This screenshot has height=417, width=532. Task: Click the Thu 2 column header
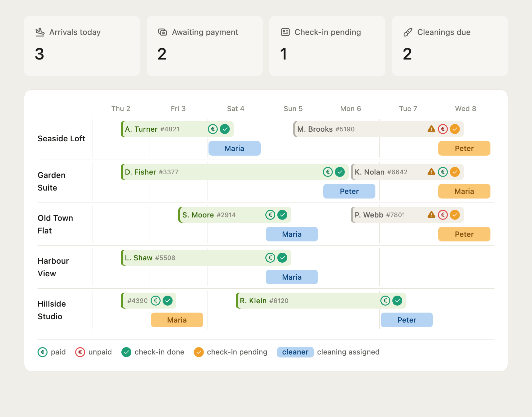[121, 109]
